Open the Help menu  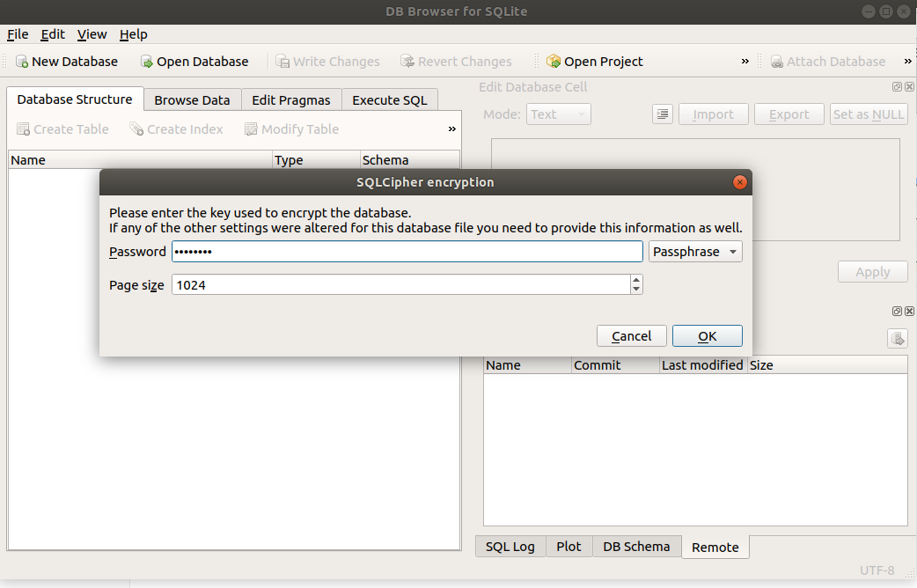coord(134,34)
